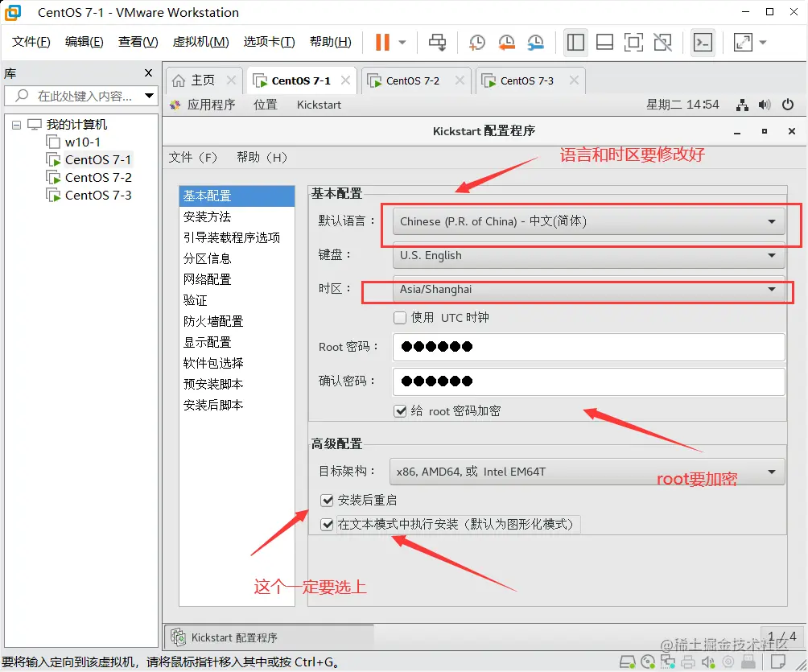The image size is (808, 672).
Task: Open the Kickstart 帮助 (H) menu
Action: [262, 157]
